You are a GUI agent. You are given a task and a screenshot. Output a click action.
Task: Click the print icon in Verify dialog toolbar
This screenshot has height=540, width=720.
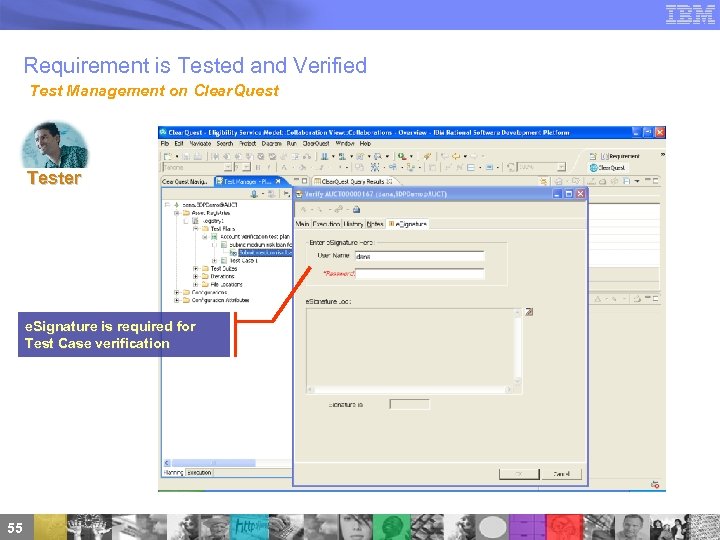pos(356,209)
